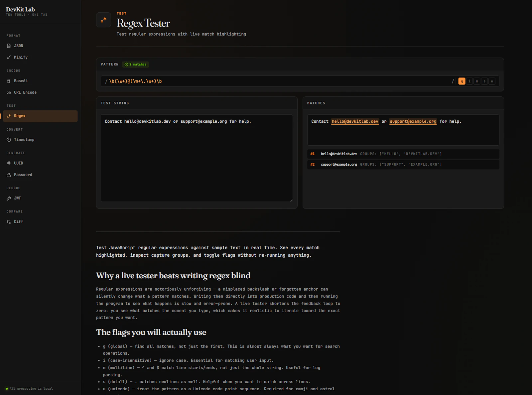
Task: Go to the URL Encode tool
Action: pos(40,92)
